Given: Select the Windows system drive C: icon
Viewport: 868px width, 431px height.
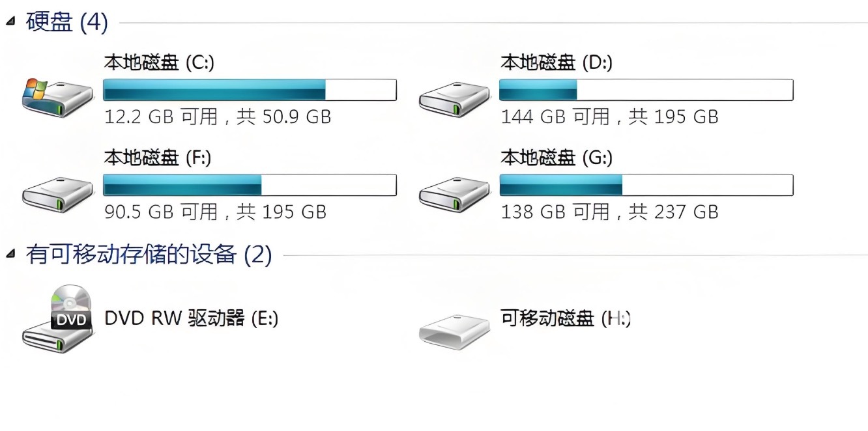Looking at the screenshot, I should point(57,96).
